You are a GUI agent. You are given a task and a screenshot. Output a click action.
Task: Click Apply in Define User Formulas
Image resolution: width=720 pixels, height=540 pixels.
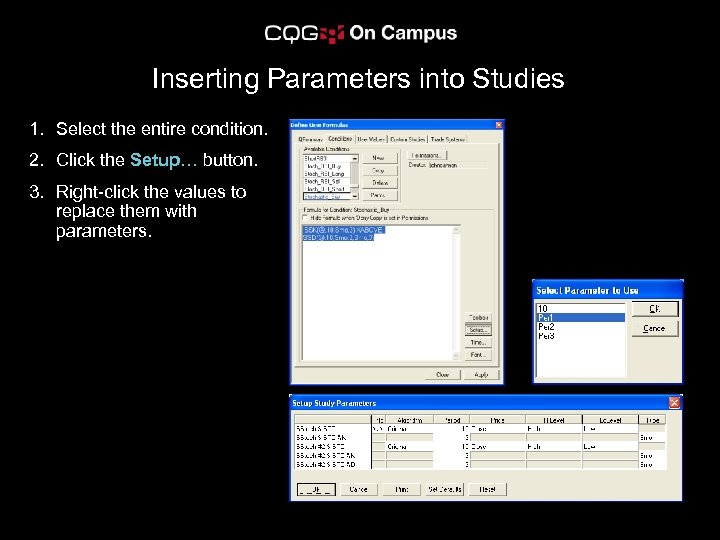(x=481, y=375)
